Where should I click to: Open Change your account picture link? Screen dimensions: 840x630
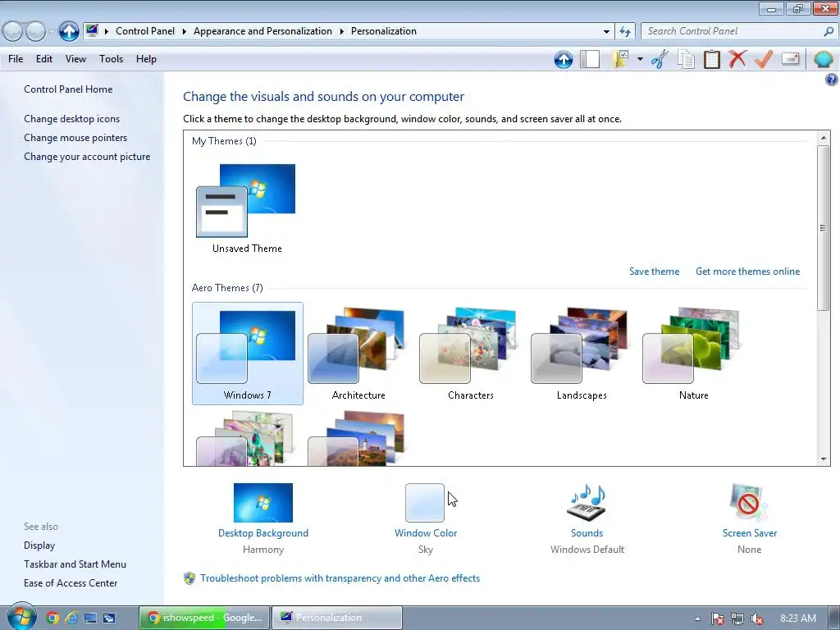[87, 157]
